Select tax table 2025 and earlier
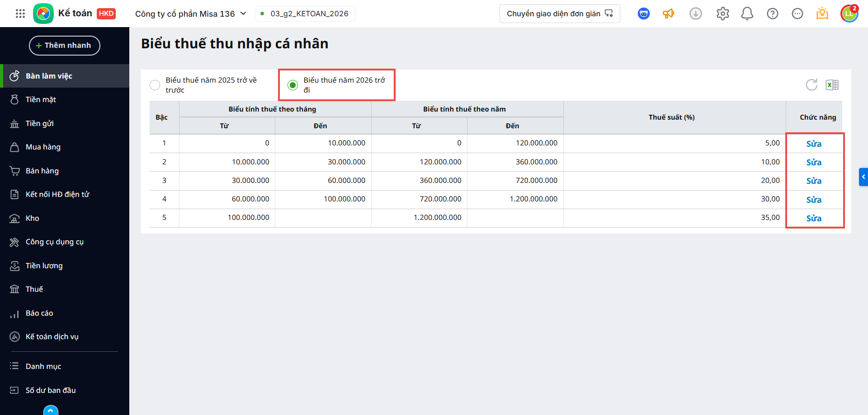 [x=155, y=85]
